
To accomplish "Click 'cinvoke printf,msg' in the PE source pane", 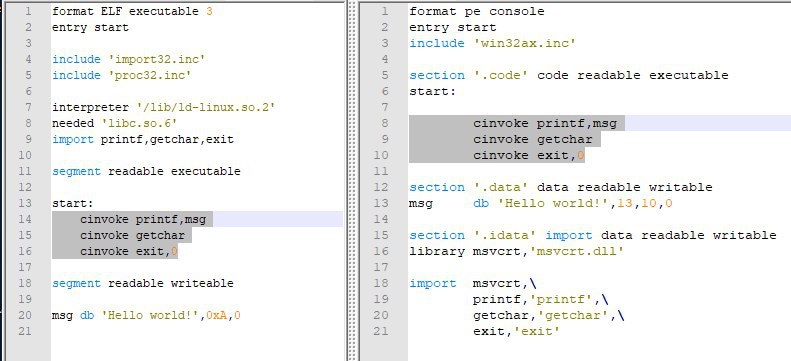I will 545,123.
